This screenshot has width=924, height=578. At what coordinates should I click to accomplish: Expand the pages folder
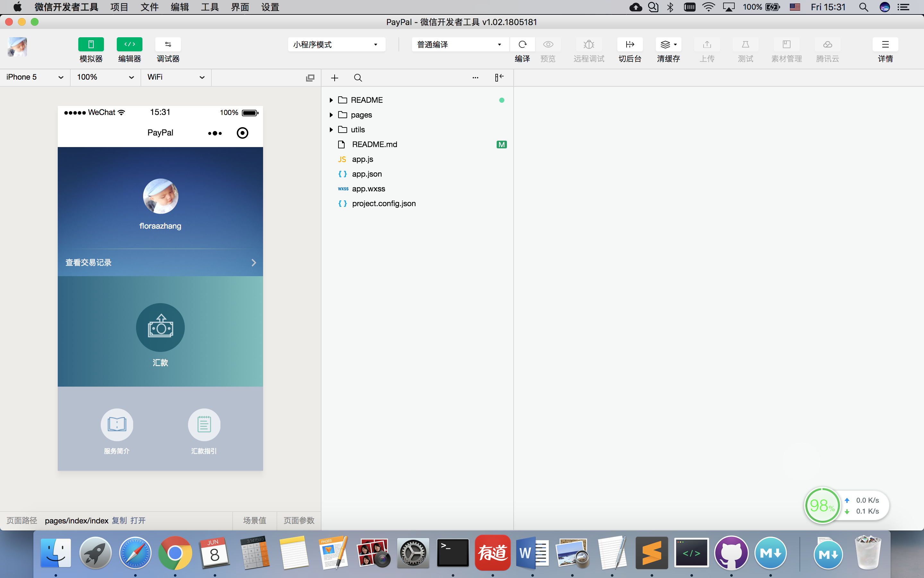point(331,115)
